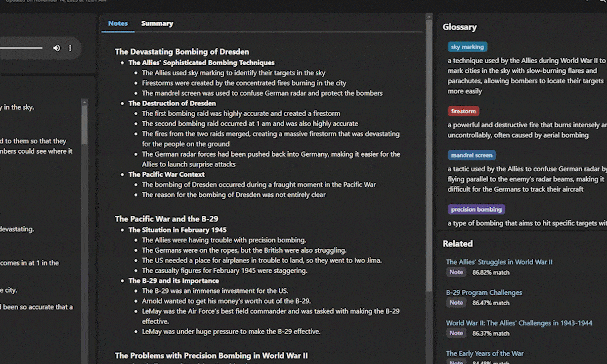Open the "B-29 Program Challenges" related note

484,292
